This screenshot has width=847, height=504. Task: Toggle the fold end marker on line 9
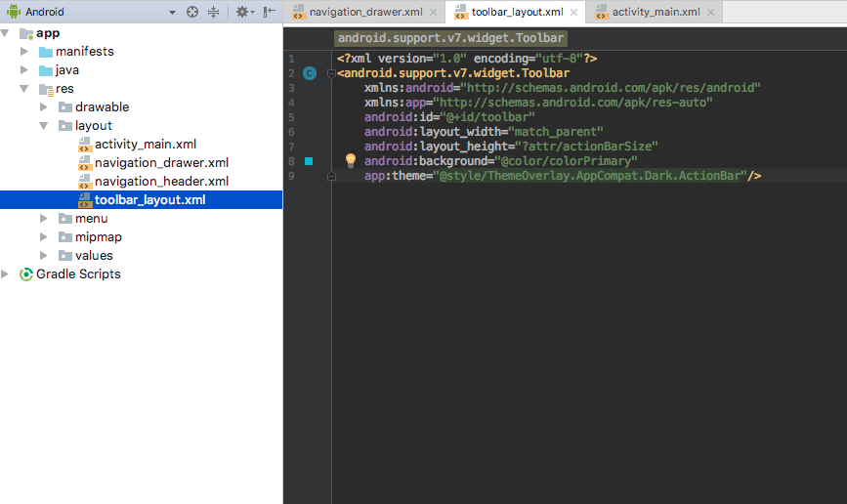tap(332, 176)
